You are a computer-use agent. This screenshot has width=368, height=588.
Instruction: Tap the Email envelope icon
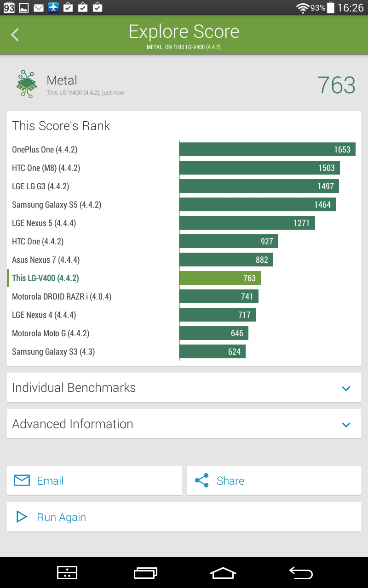pos(22,481)
